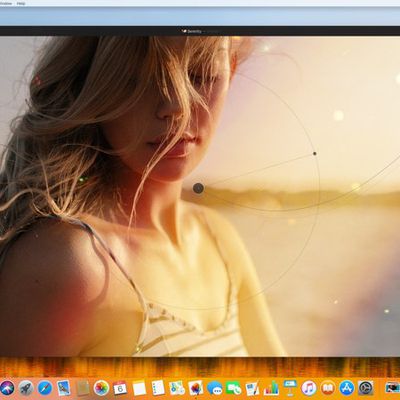Click the document title in title bar
The image size is (400, 400).
click(194, 31)
